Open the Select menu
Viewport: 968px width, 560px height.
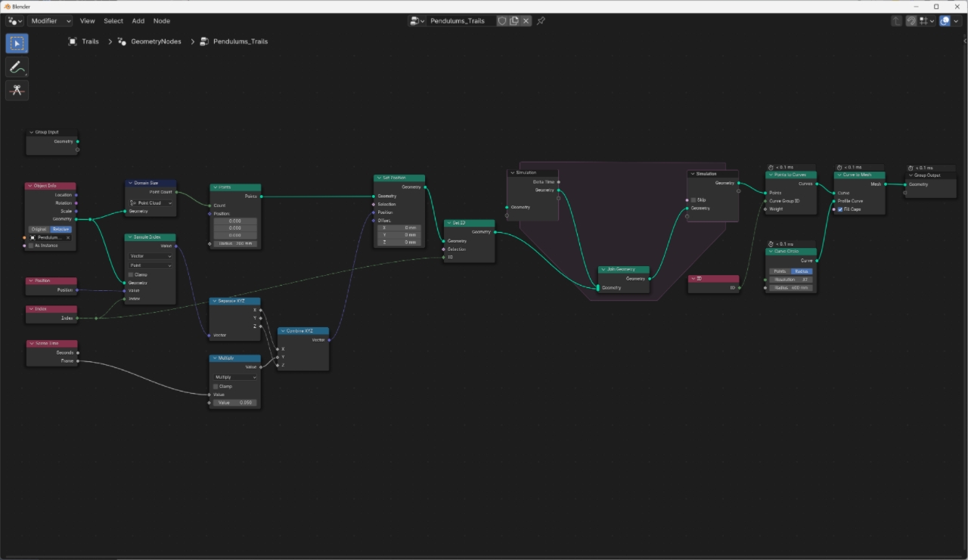113,21
